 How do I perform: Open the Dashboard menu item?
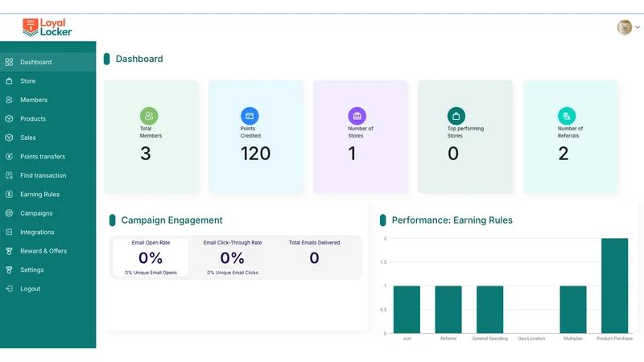click(48, 62)
